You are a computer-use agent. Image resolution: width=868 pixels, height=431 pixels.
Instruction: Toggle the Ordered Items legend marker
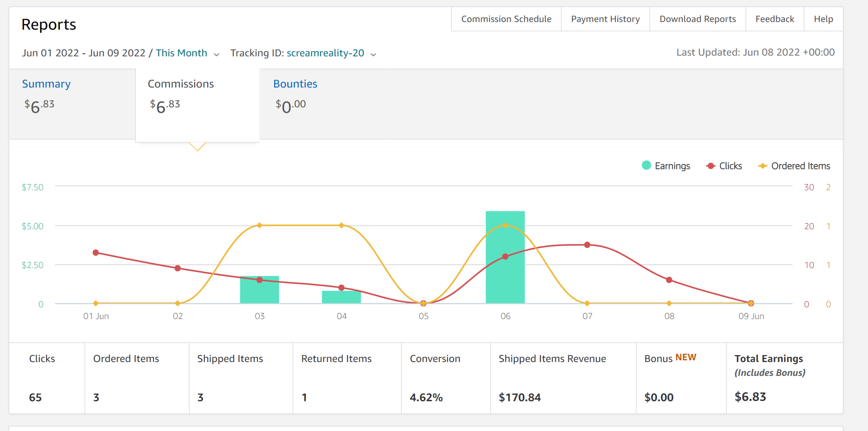coord(762,166)
